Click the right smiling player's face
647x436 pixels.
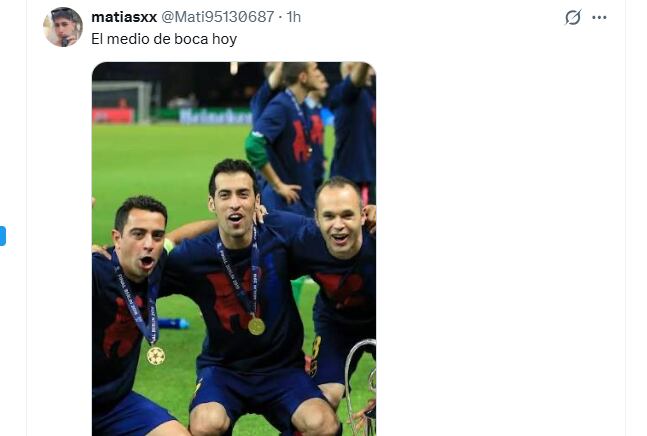tap(340, 223)
